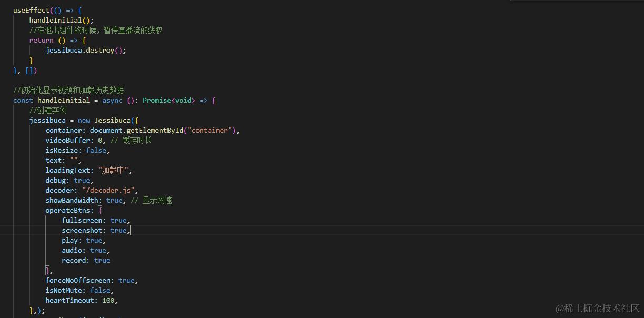Click the "加载中" string value

pos(114,170)
